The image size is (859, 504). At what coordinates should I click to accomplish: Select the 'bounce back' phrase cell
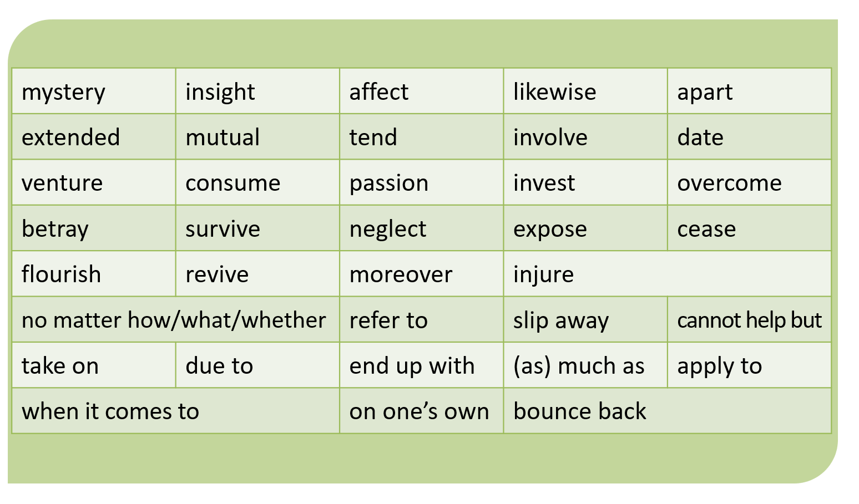tap(580, 411)
